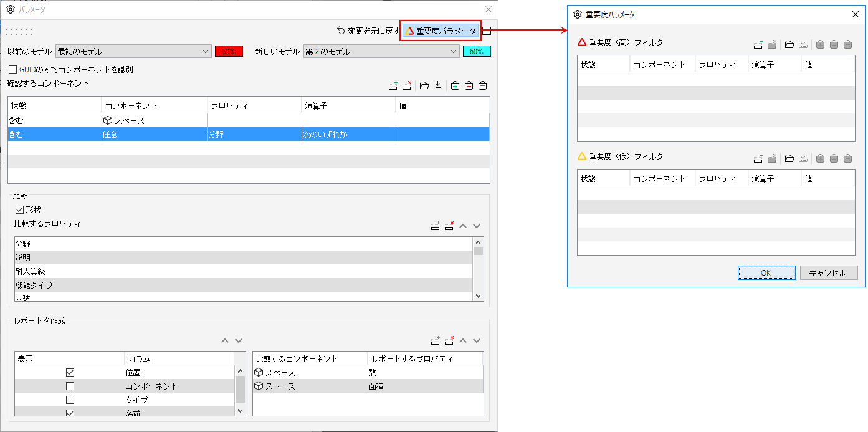868x432 pixels.
Task: Click the small window icon next to 重要度パラメータ
Action: (487, 31)
